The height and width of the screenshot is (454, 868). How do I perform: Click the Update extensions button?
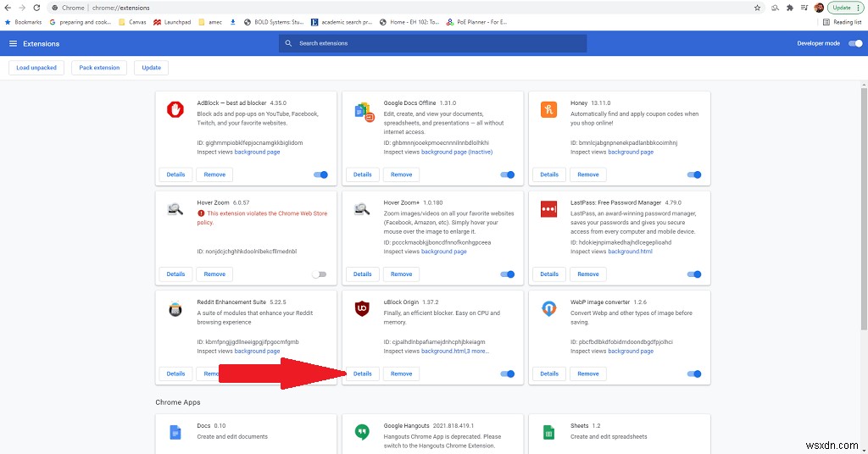click(x=151, y=68)
